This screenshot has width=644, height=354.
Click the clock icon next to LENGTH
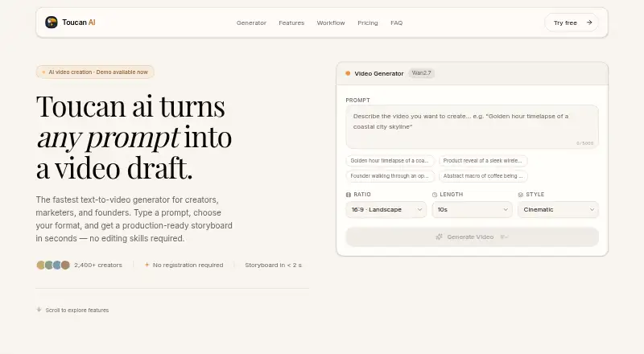click(x=435, y=195)
